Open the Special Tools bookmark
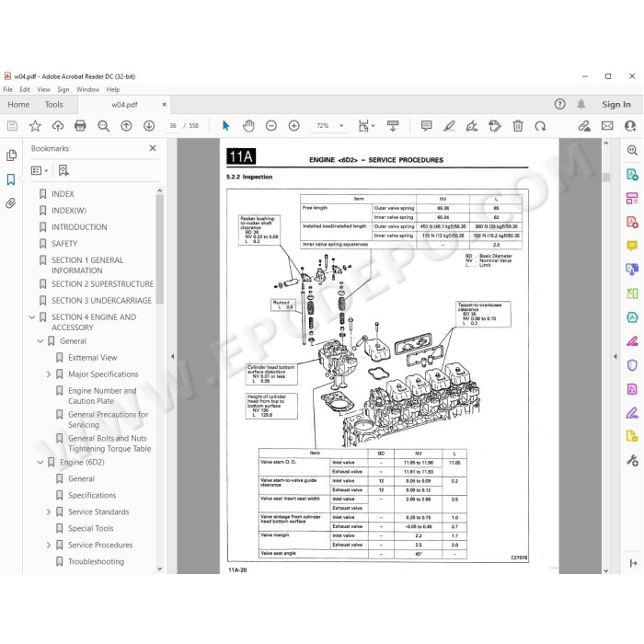 [91, 528]
